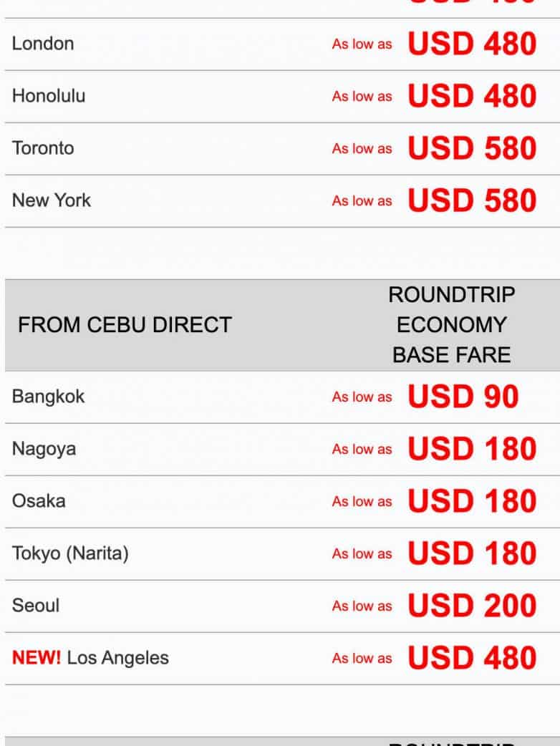560x746 pixels.
Task: Click the Roundtrip Economy Base Fare heading
Action: [451, 325]
